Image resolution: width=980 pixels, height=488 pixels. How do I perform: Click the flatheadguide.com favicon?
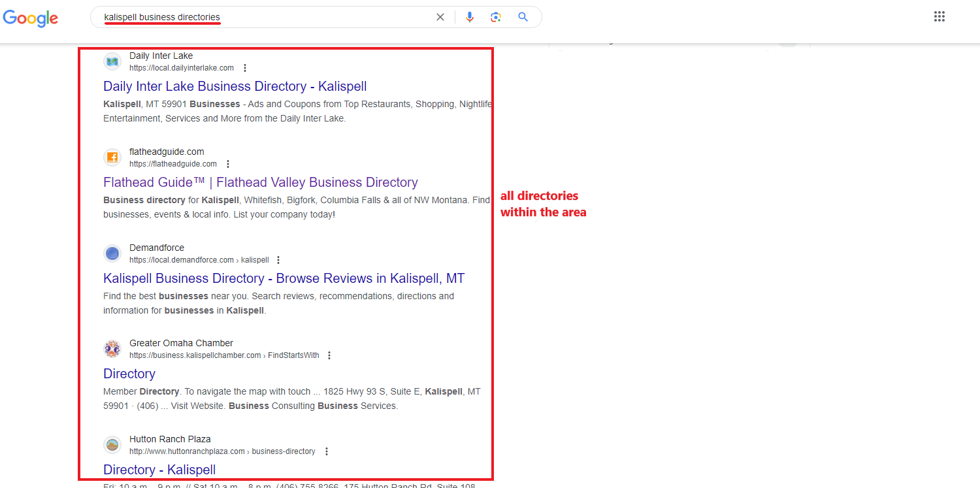click(112, 157)
